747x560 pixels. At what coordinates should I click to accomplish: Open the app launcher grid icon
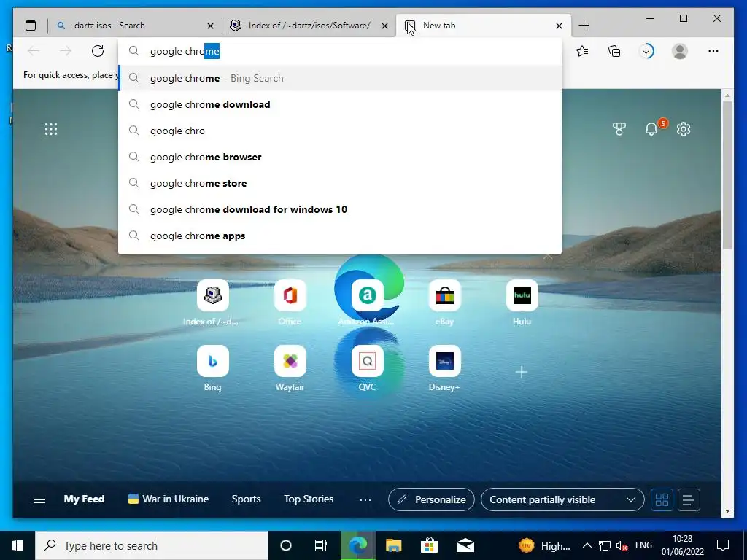tap(51, 129)
